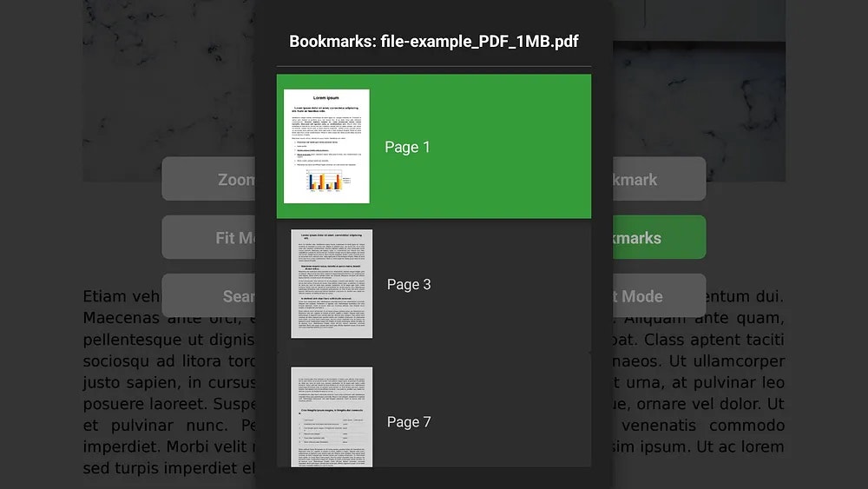This screenshot has width=868, height=489.
Task: Click the Mode button under Bookmarks
Action: coord(660,295)
